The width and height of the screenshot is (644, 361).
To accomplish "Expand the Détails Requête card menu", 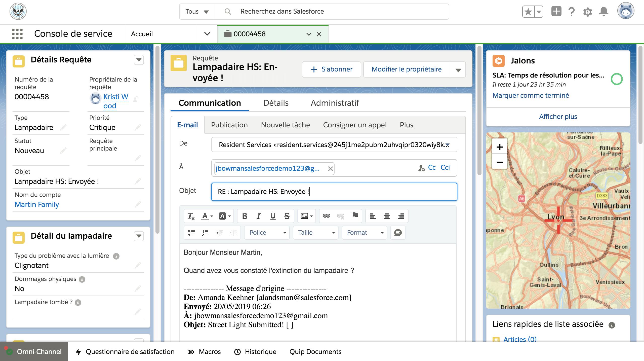I will click(x=139, y=60).
